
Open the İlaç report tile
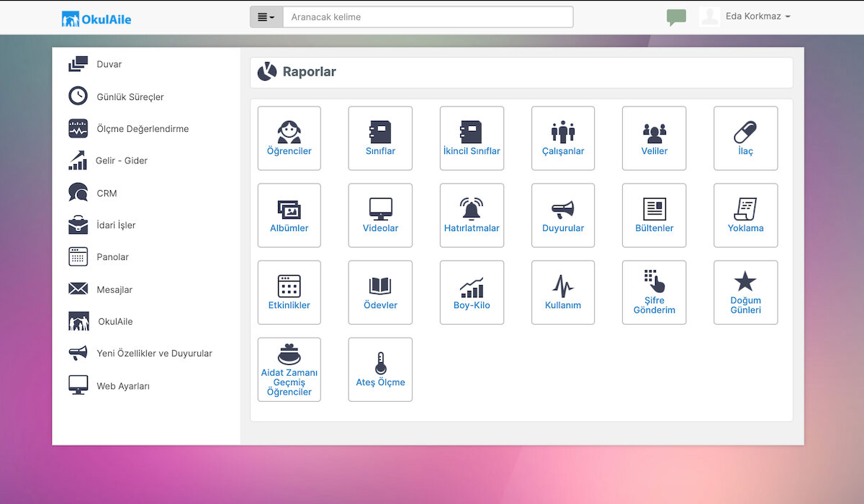click(746, 138)
